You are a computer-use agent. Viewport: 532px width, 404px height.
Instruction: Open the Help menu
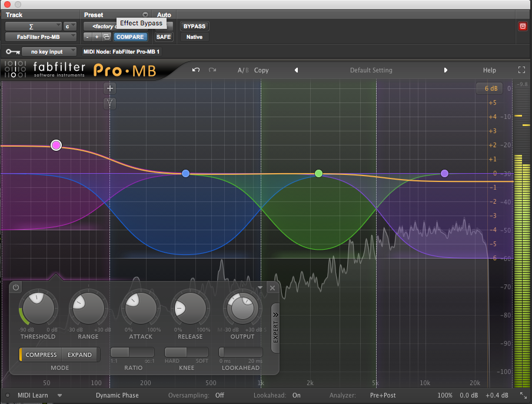tap(489, 70)
